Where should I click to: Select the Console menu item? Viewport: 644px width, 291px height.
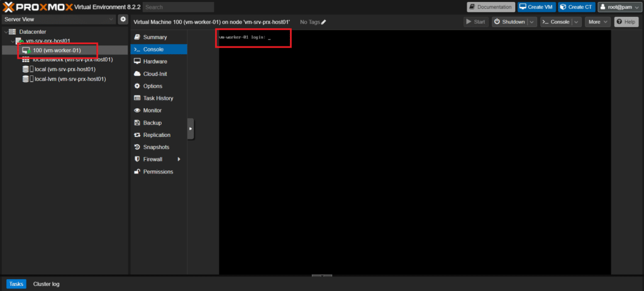pos(158,49)
